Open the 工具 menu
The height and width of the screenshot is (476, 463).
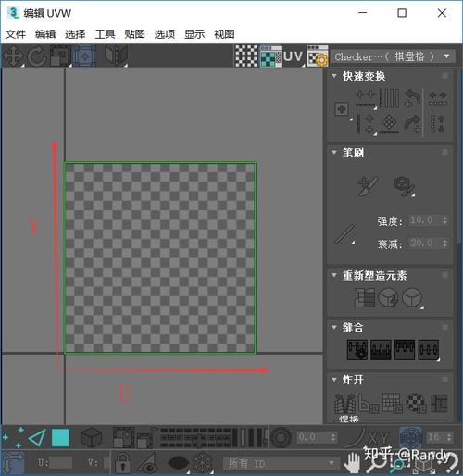tap(105, 34)
